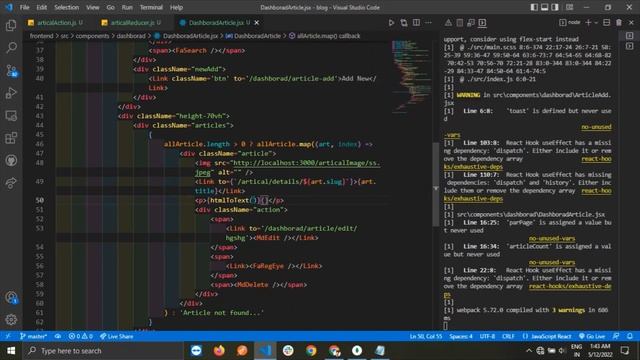Open errors and warnings count in status bar
The width and height of the screenshot is (640, 360).
click(x=81, y=336)
